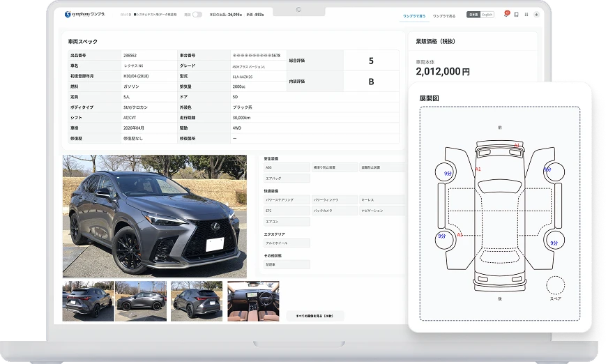Click the エアコン tag
This screenshot has width=615, height=364.
coord(287,222)
